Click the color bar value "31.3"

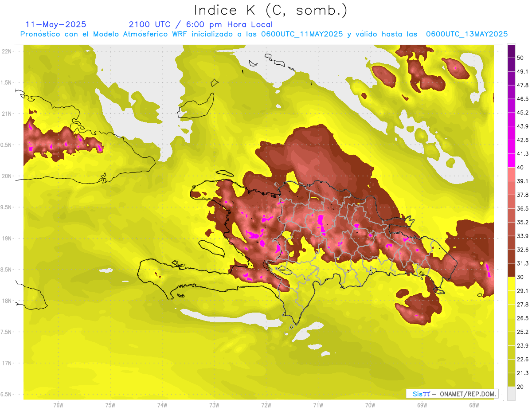coord(523,263)
